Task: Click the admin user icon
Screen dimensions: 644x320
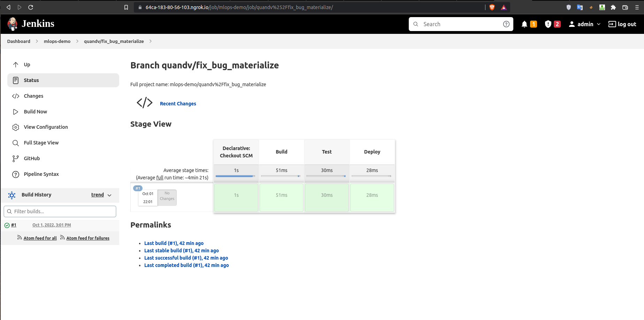Action: coord(572,24)
